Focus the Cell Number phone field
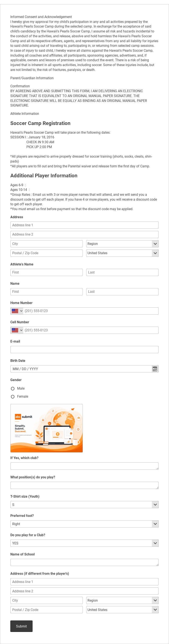This screenshot has height=644, width=169. (91, 330)
